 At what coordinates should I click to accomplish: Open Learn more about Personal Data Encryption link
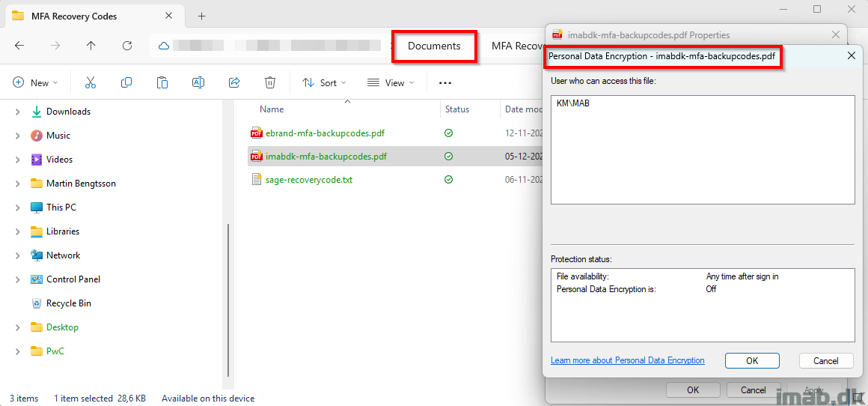point(627,360)
